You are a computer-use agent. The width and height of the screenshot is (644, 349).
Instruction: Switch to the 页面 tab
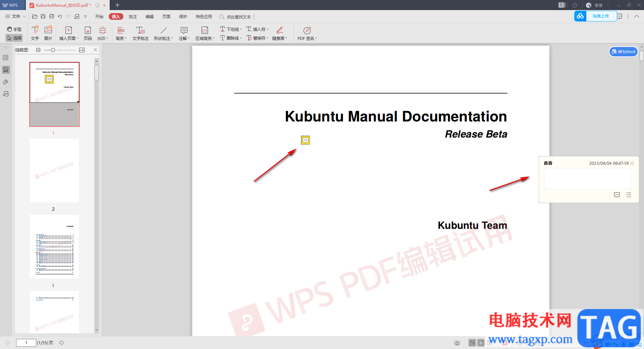(166, 16)
